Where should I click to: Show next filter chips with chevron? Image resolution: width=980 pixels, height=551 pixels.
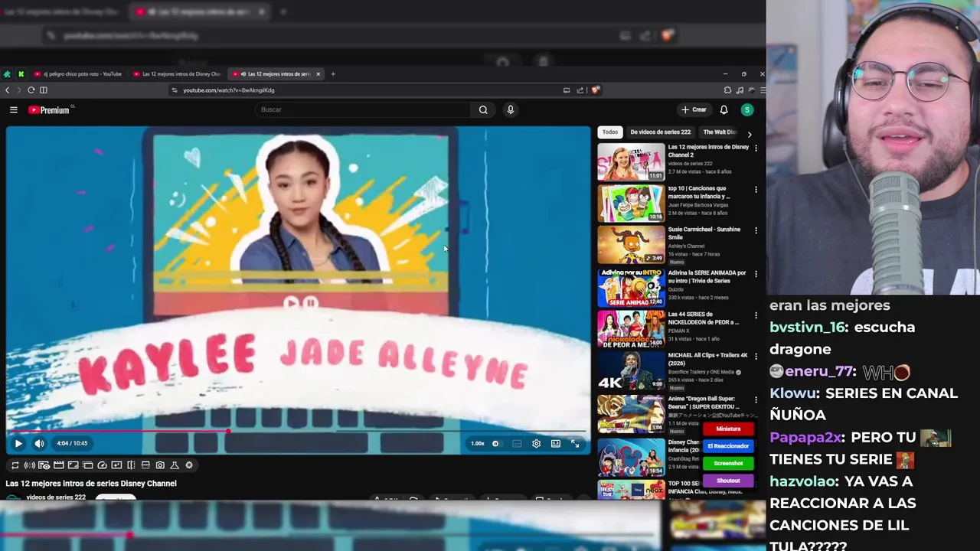750,134
